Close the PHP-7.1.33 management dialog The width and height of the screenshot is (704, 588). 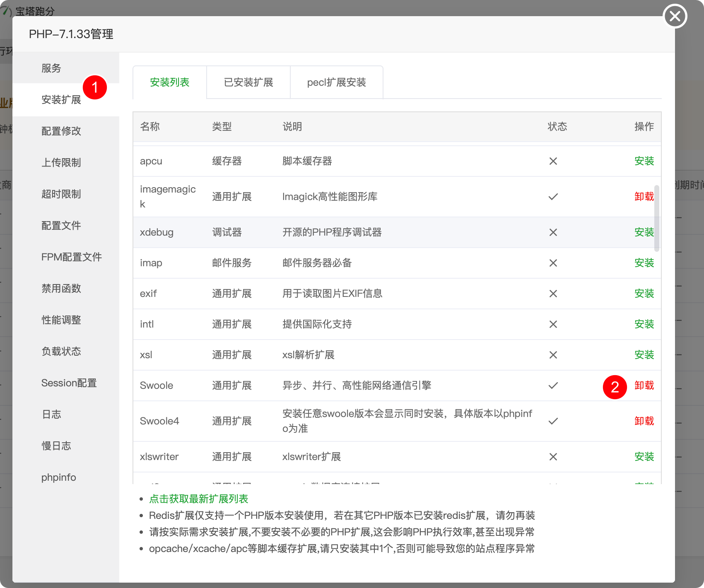coord(675,16)
